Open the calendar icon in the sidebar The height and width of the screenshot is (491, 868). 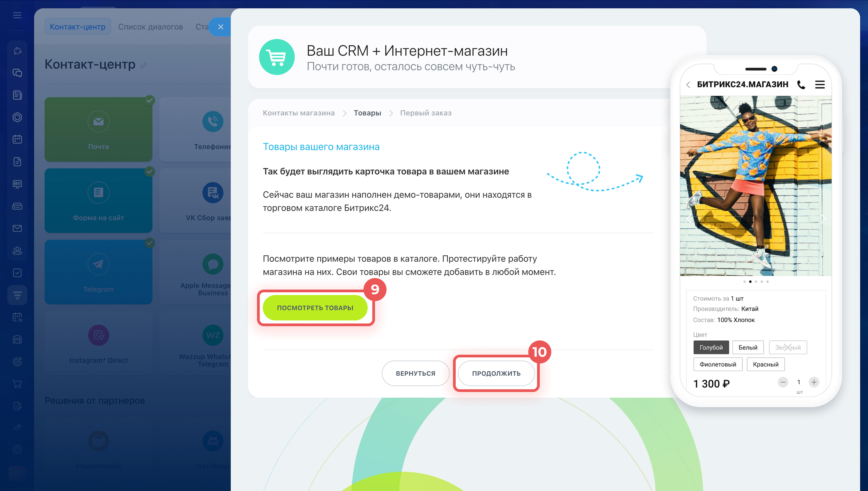(17, 139)
